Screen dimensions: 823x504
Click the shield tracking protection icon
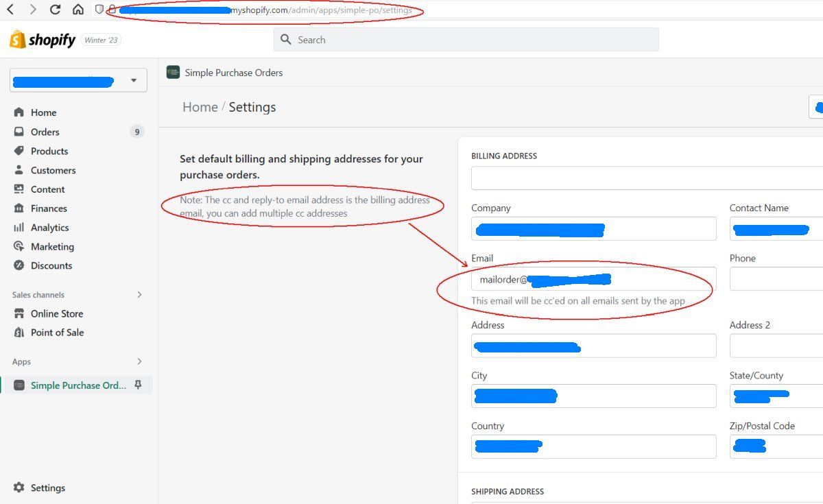pos(99,10)
